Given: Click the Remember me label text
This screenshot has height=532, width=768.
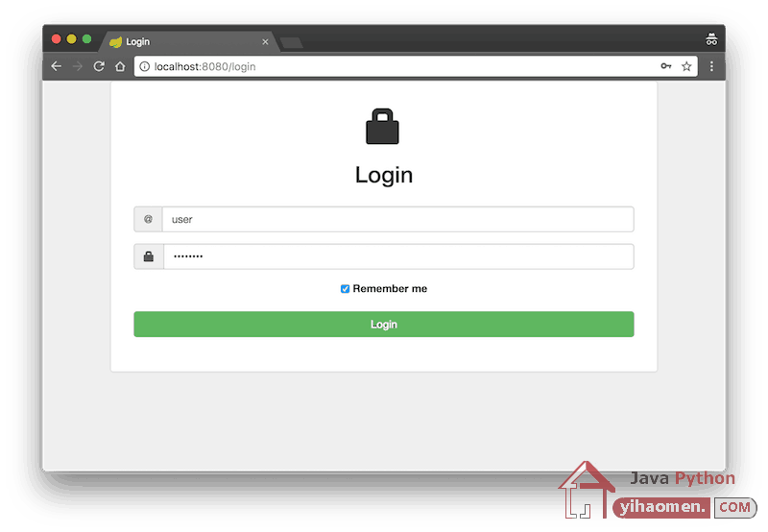Looking at the screenshot, I should (390, 288).
